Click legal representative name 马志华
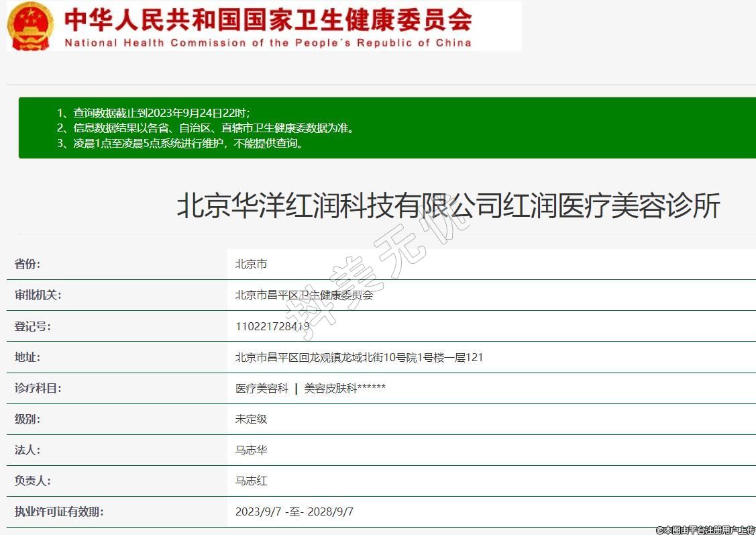756x535 pixels. [x=251, y=450]
